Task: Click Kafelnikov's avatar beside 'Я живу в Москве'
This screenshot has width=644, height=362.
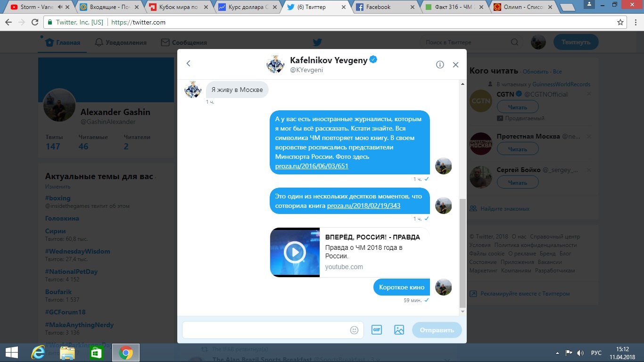Action: (x=193, y=89)
